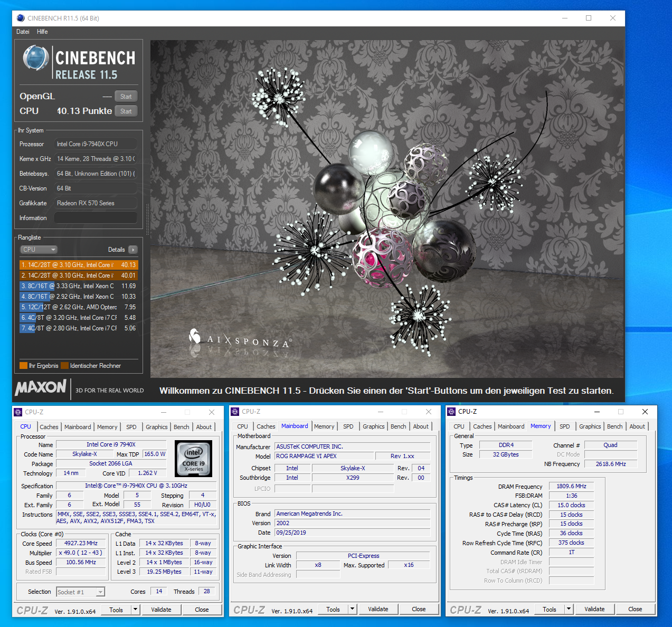Viewport: 672px width, 627px height.
Task: Click the Grafikkarte field showing Radeon RX 570
Action: [96, 203]
